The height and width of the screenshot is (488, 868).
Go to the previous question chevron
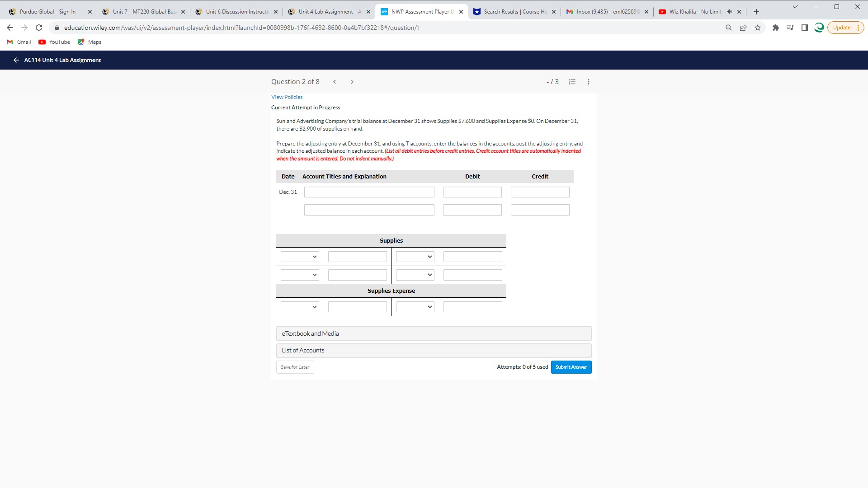(x=335, y=82)
